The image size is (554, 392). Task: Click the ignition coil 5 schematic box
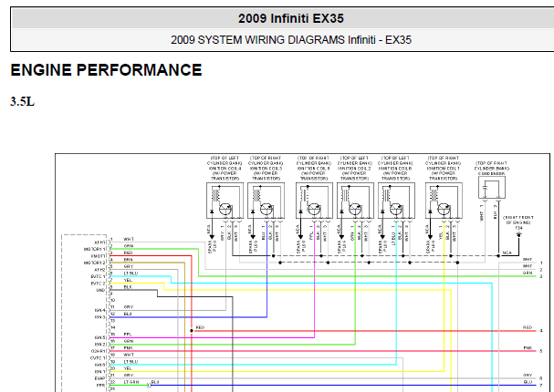coord(314,201)
